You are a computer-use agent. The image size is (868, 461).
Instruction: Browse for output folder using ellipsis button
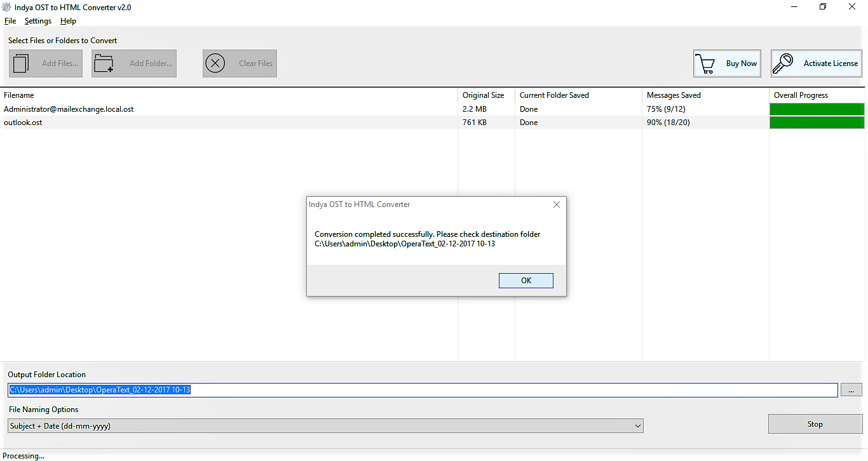(851, 390)
